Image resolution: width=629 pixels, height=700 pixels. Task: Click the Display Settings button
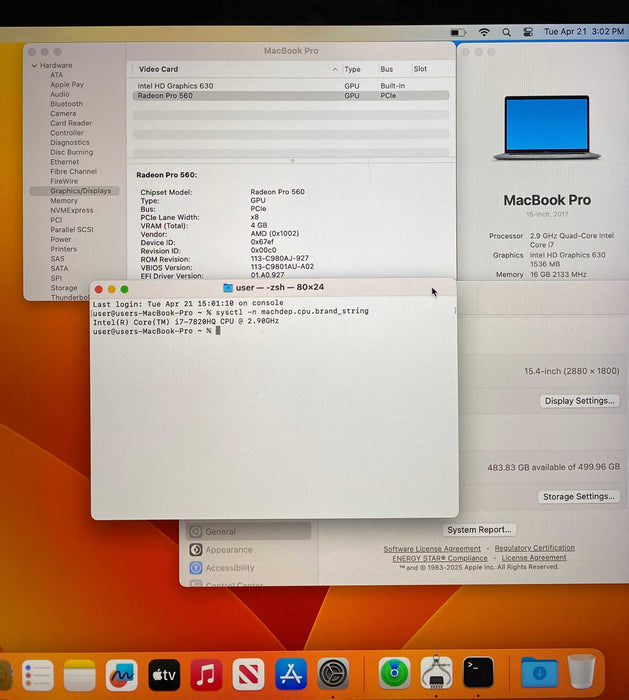point(579,401)
